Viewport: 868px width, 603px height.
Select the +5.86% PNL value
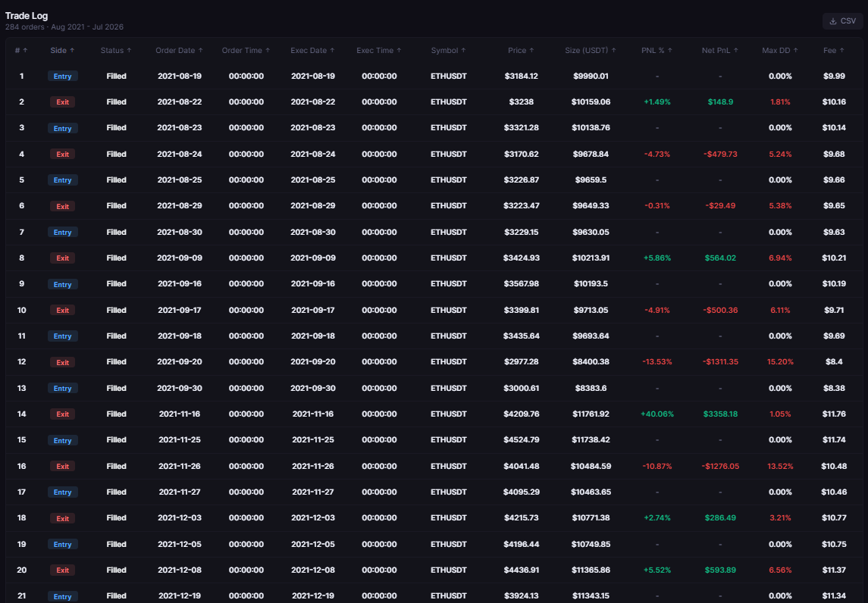tap(657, 258)
